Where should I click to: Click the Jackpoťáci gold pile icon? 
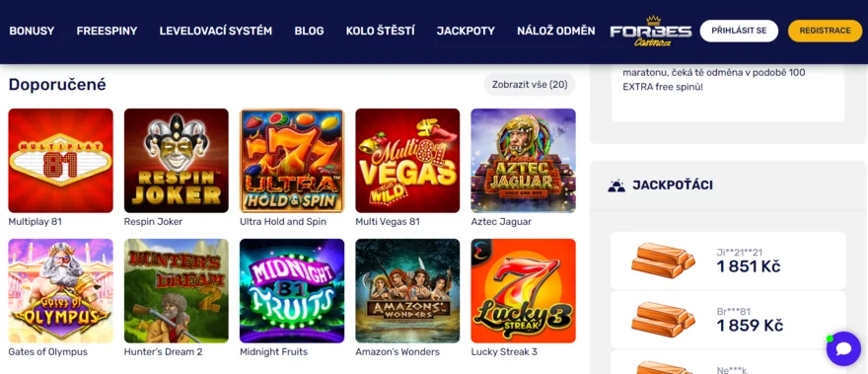pos(616,186)
